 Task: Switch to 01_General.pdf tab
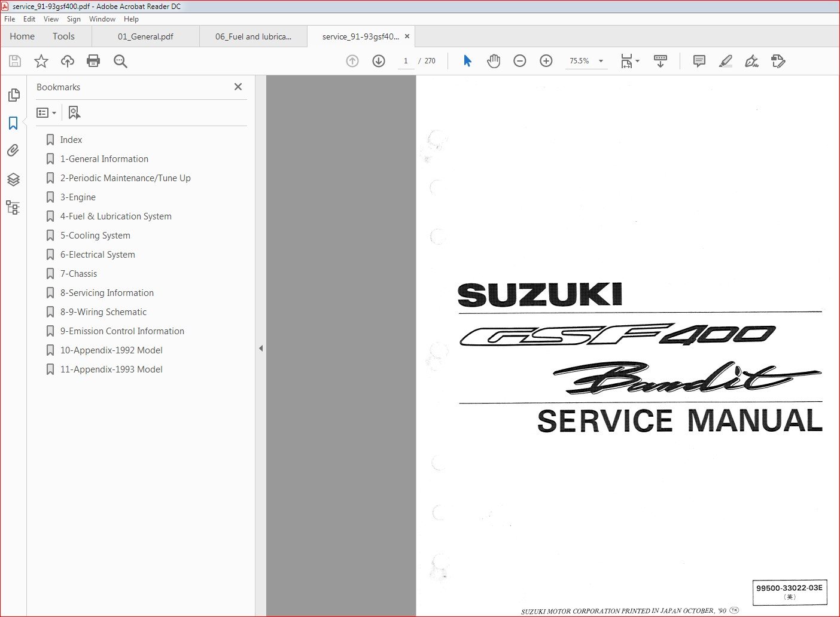click(145, 36)
